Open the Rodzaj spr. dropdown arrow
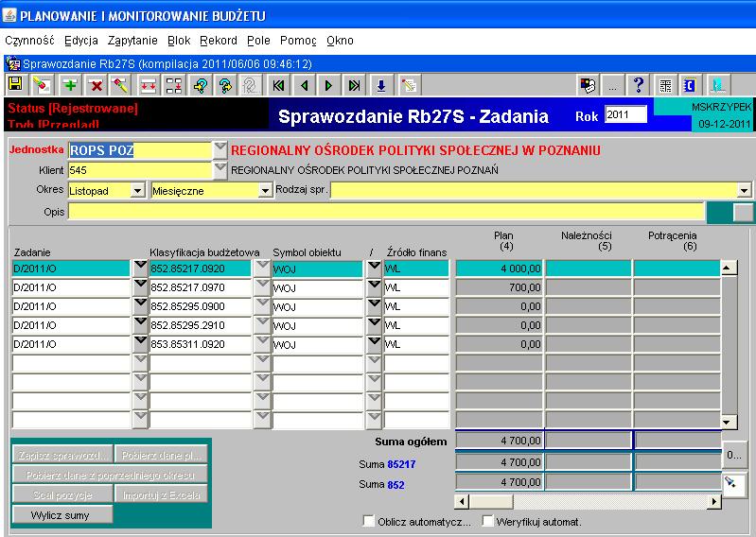756x537 pixels. (744, 191)
